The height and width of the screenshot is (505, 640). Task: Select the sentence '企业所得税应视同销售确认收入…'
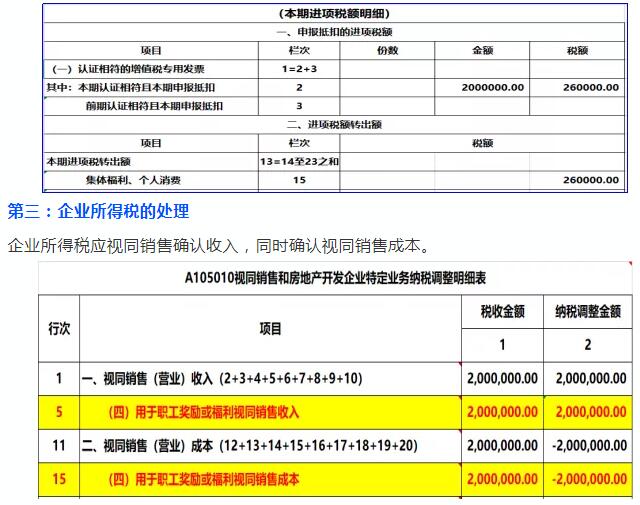(219, 246)
